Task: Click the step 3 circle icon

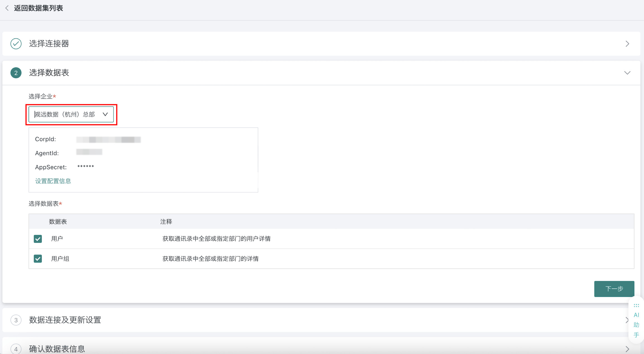Action: tap(16, 320)
